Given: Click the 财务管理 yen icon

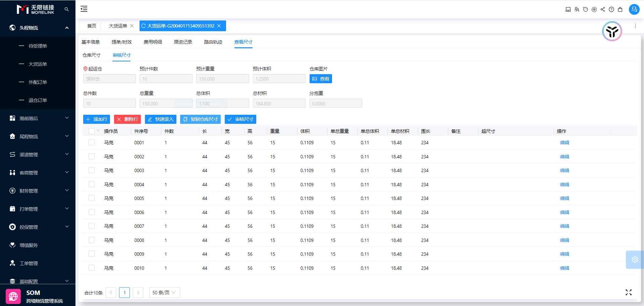Looking at the screenshot, I should point(12,191).
